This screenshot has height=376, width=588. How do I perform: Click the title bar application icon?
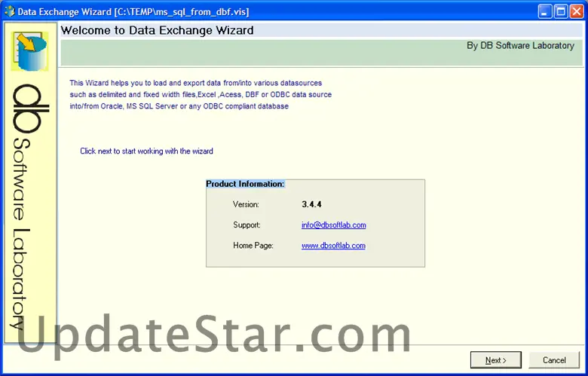click(9, 11)
